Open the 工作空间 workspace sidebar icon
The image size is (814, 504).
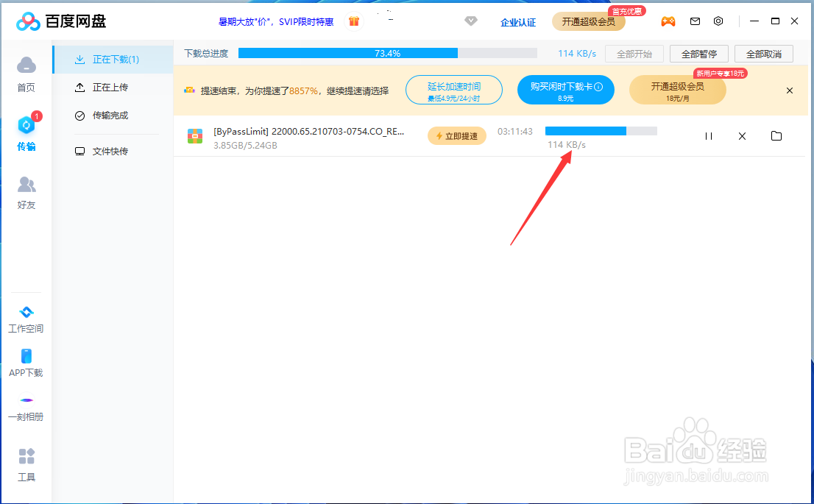26,318
